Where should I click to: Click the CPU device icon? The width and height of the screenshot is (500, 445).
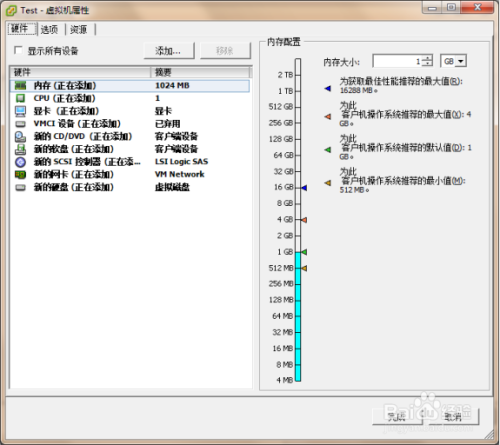coord(20,98)
